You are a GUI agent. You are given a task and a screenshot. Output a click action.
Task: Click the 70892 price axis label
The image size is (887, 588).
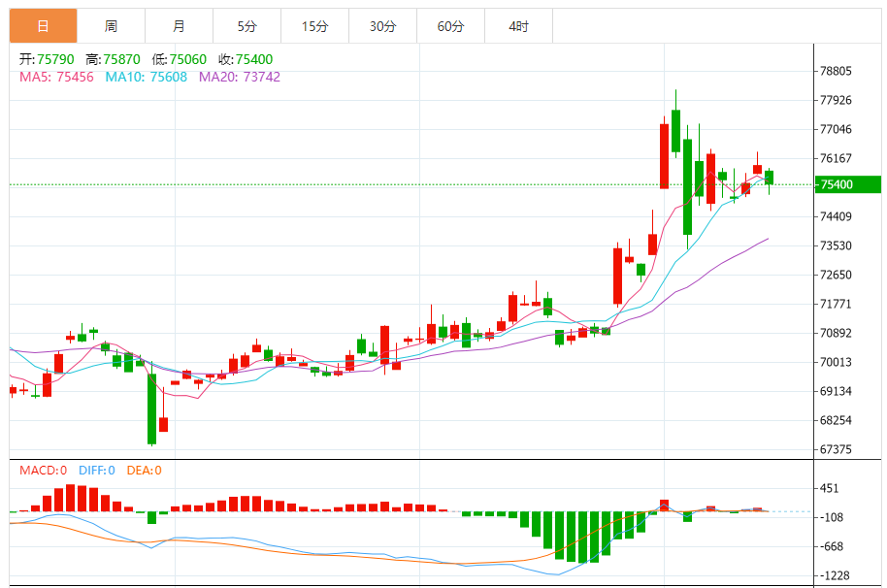pyautogui.click(x=836, y=333)
